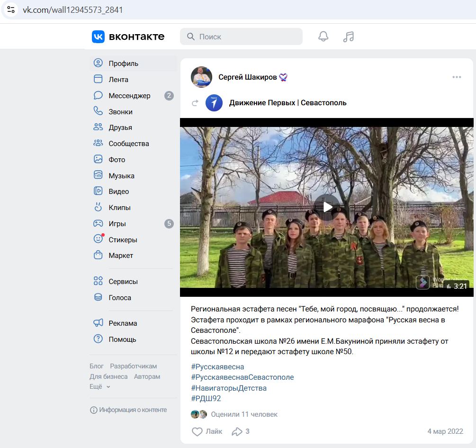
Task: Open post options three-dot menu
Action: coord(457,77)
